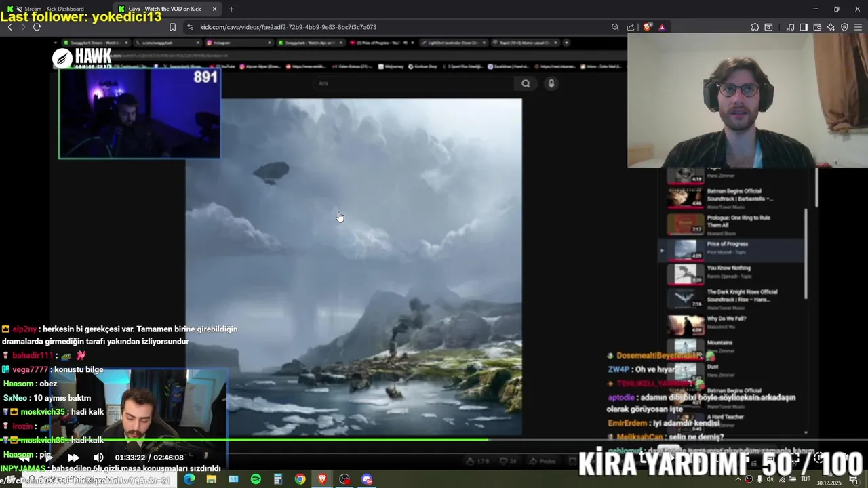Image resolution: width=868 pixels, height=488 pixels.
Task: Open OBS Studio from taskbar
Action: pyautogui.click(x=344, y=479)
